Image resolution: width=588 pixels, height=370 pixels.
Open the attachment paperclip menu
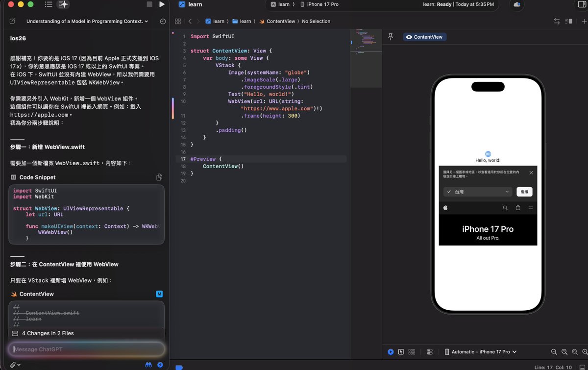[x=15, y=365]
